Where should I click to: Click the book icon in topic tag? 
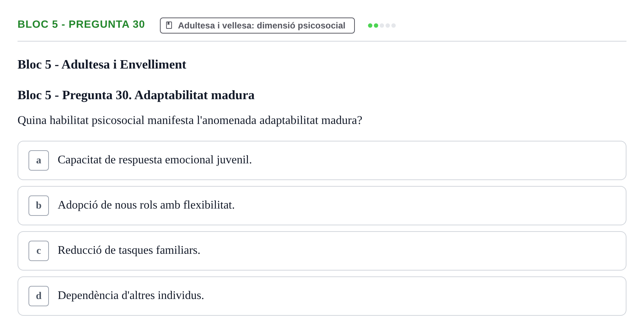pyautogui.click(x=169, y=26)
